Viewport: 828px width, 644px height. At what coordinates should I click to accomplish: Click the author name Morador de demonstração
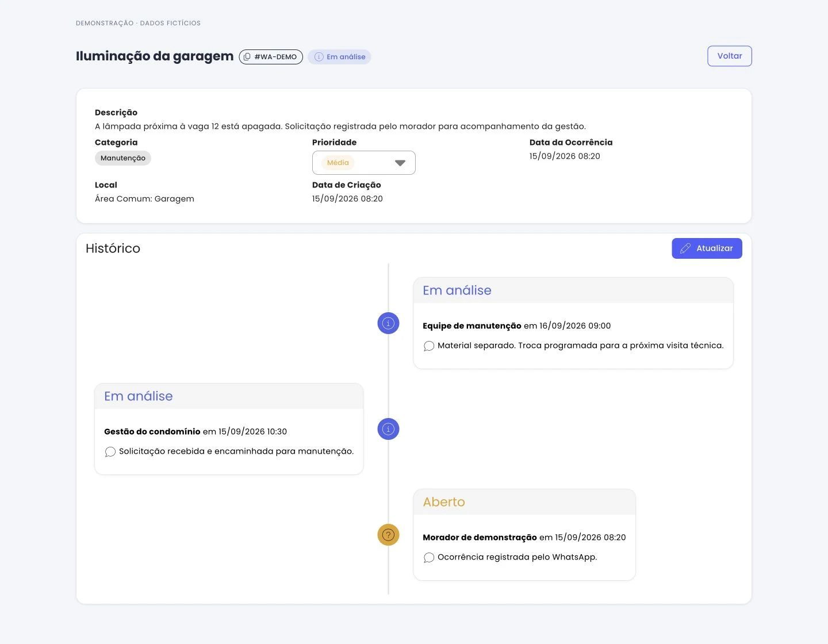[480, 538]
